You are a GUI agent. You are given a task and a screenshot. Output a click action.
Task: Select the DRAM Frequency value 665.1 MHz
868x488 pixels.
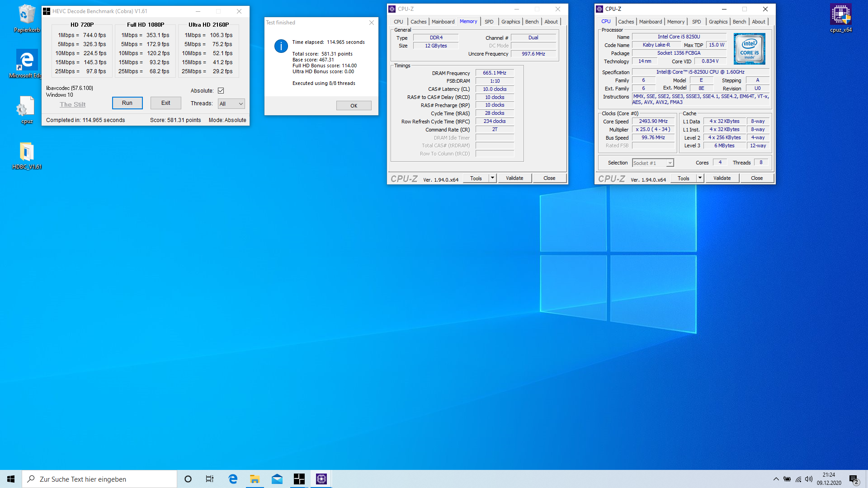495,73
